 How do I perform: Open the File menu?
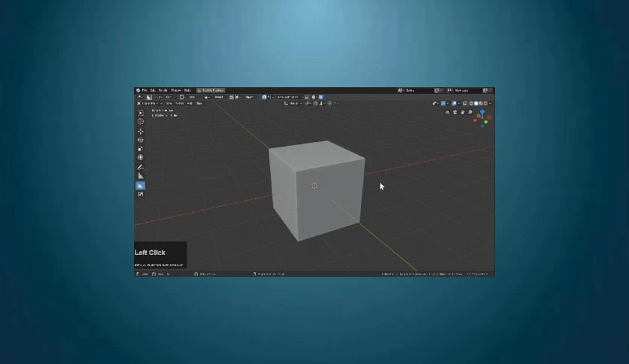[144, 90]
